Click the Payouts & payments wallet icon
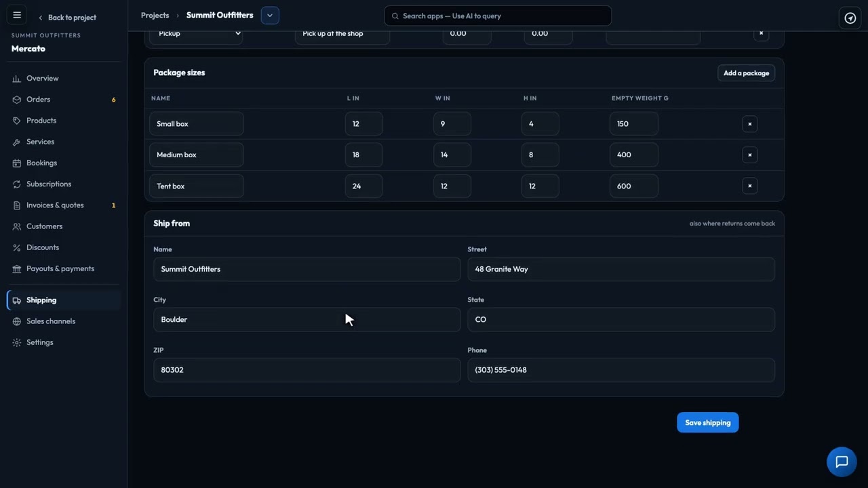This screenshot has height=488, width=868. pos(17,269)
